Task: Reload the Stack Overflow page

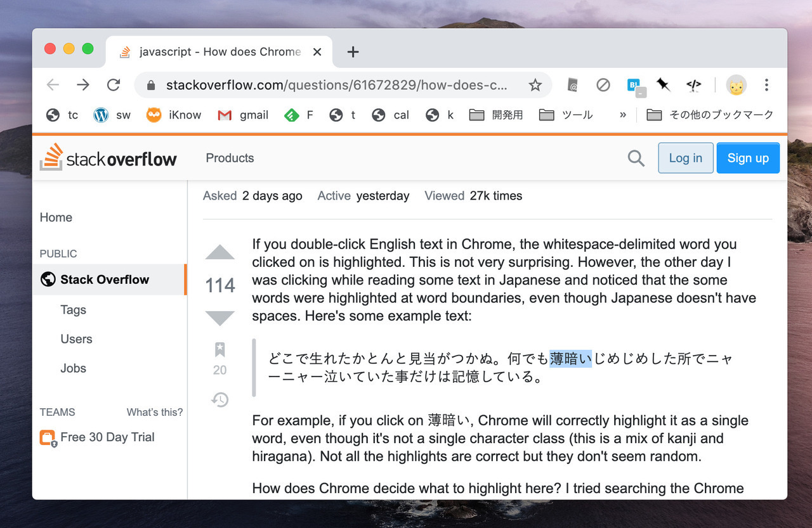Action: (114, 85)
